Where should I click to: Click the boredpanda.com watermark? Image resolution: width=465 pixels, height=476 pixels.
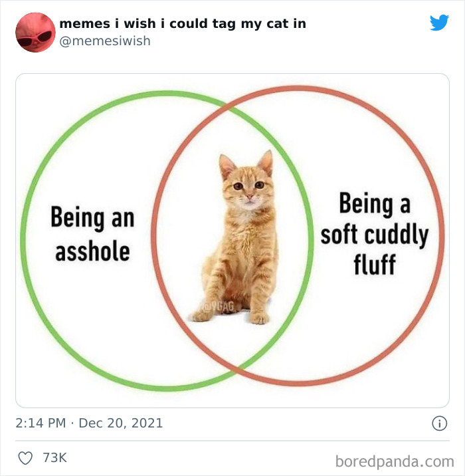point(395,461)
